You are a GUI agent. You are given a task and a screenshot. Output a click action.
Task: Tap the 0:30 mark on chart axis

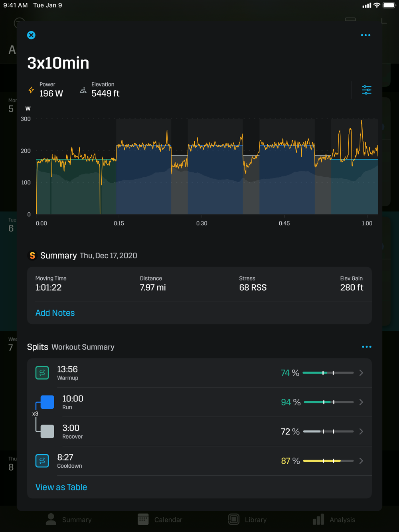pos(202,223)
